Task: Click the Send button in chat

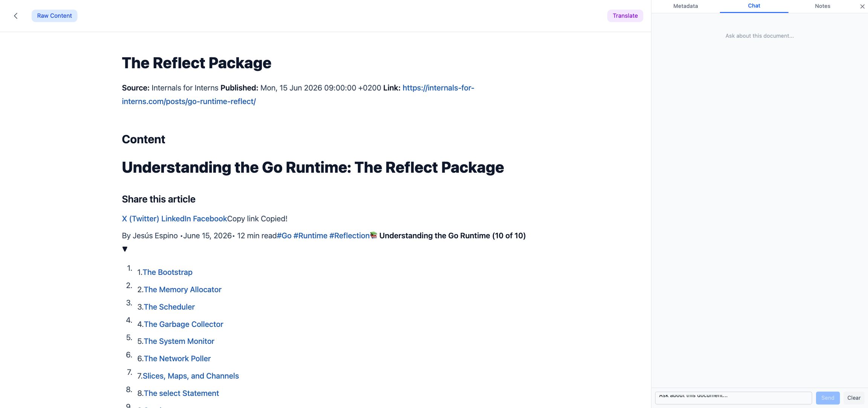Action: [828, 398]
